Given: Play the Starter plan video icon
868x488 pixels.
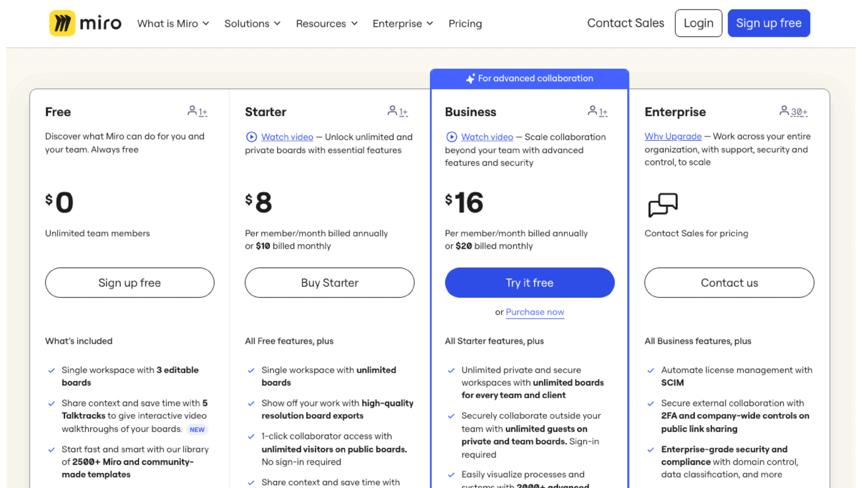Looking at the screenshot, I should tap(251, 137).
